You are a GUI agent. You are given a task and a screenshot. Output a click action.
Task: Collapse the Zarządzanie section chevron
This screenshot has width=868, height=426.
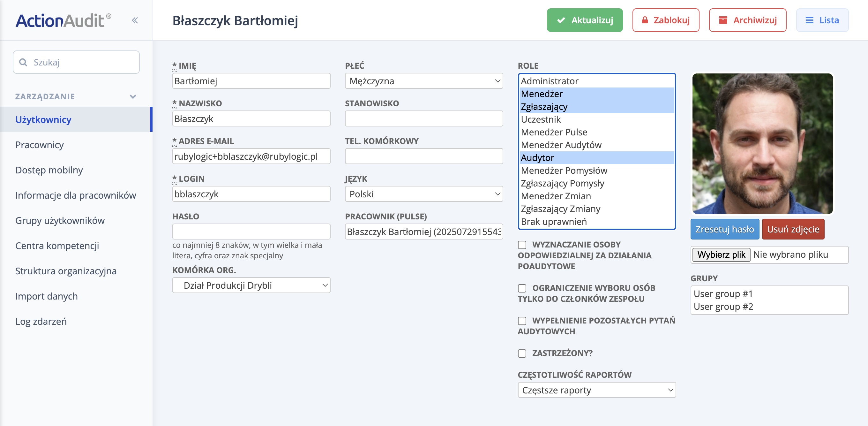pos(133,97)
